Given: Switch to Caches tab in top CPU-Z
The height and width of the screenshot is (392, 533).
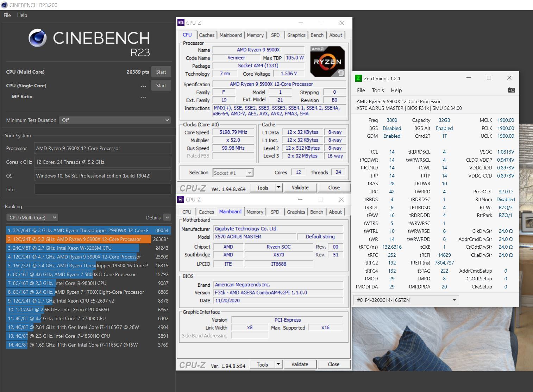Looking at the screenshot, I should tap(207, 35).
